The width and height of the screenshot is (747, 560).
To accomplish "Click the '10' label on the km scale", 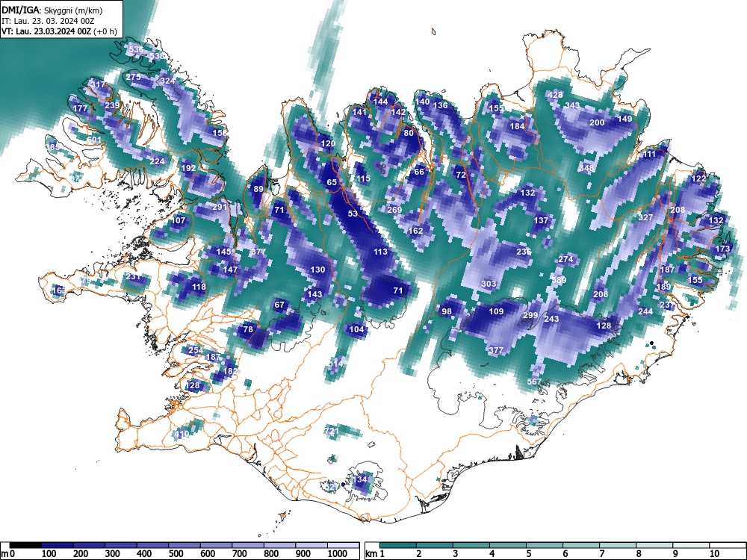I will 713,554.
